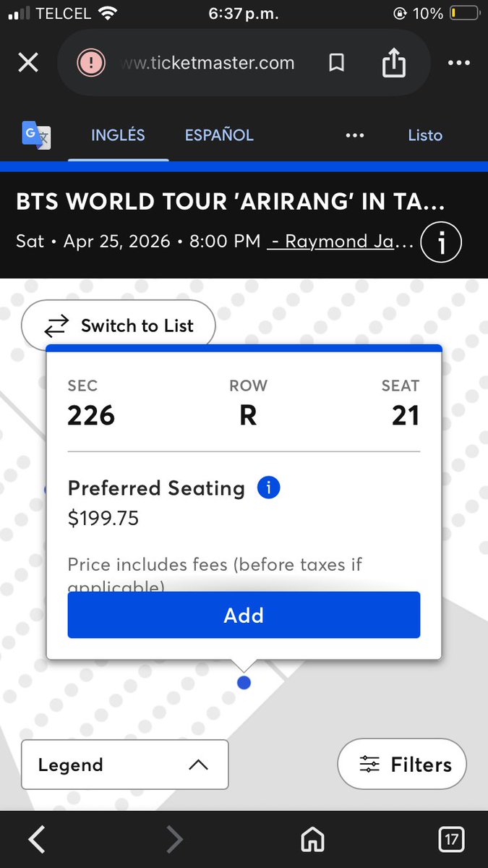
Task: Select the ESPAÑOL language tab
Action: point(219,135)
